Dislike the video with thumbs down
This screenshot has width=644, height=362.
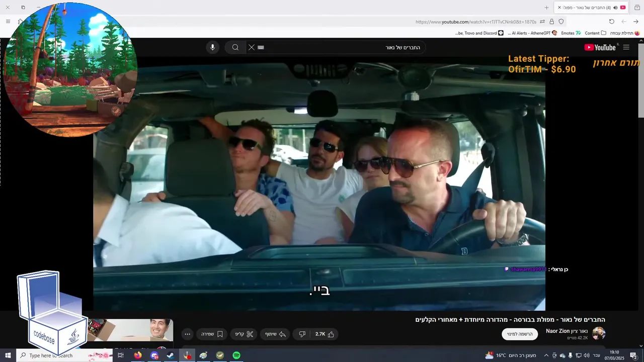pyautogui.click(x=302, y=334)
